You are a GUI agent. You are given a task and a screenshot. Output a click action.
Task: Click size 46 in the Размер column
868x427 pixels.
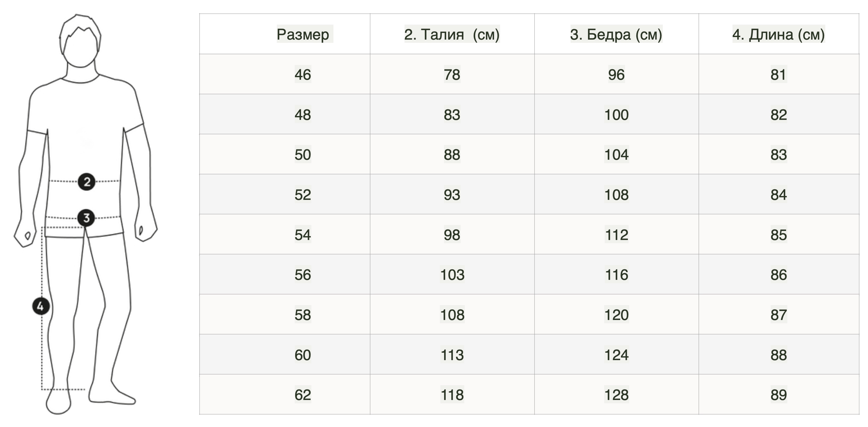(303, 74)
